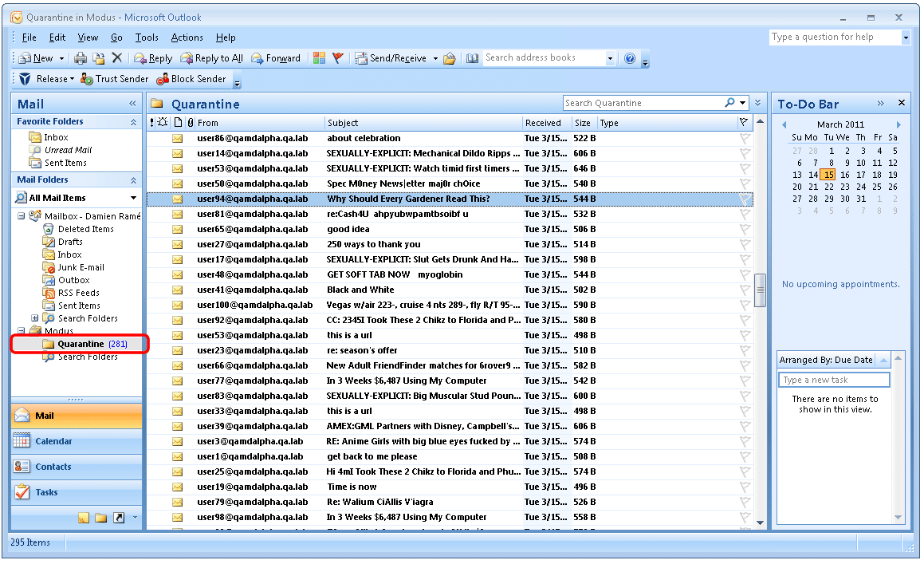The height and width of the screenshot is (564, 924).
Task: Sort by Importance column header icon
Action: 152,123
